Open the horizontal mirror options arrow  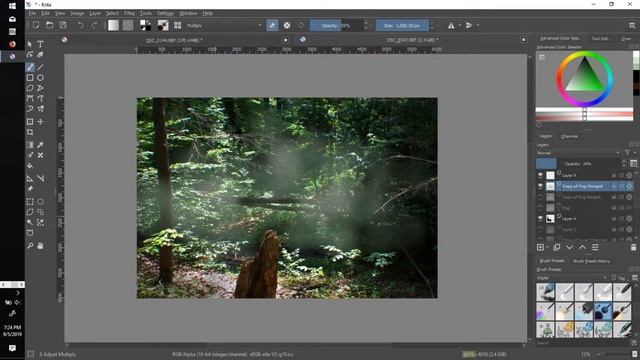point(460,25)
